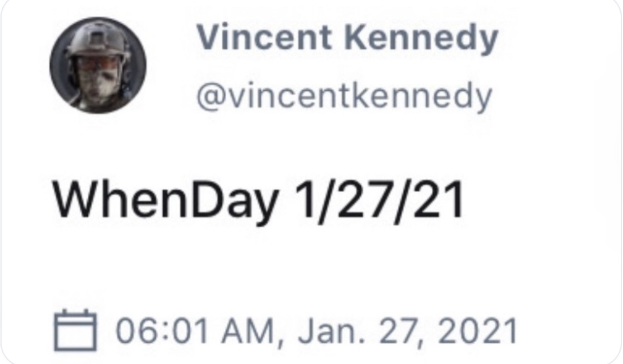The image size is (623, 364).
Task: Click the first name "Vincent"
Action: coord(264,38)
